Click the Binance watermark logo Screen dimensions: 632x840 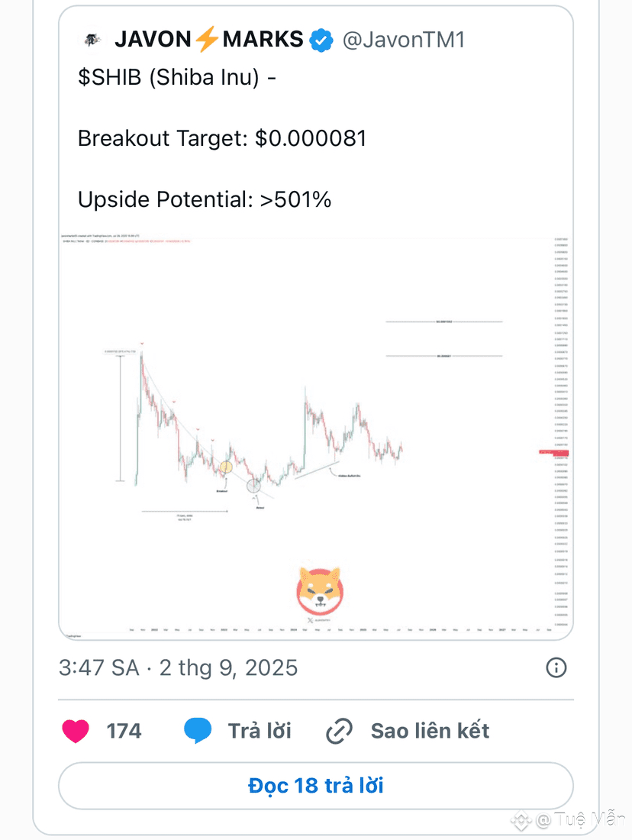pos(521,819)
